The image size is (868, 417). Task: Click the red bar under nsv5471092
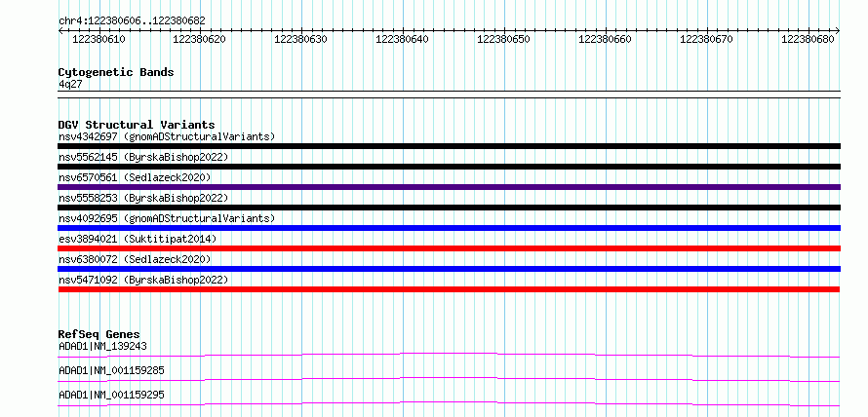(449, 289)
